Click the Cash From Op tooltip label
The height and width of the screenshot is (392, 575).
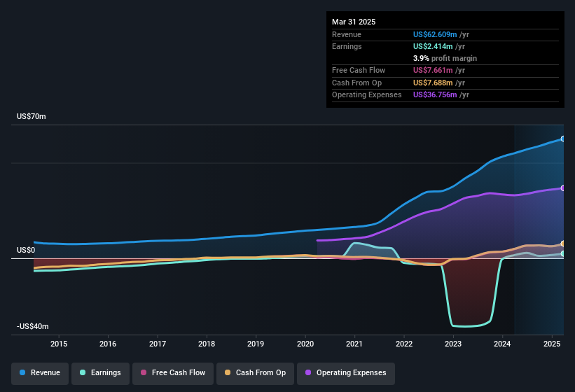click(x=356, y=83)
